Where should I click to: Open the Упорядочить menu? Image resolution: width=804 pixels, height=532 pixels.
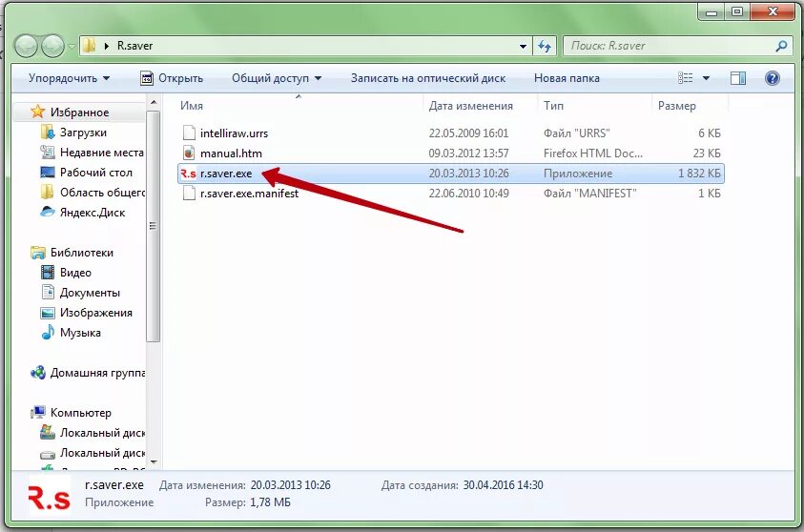click(x=70, y=78)
